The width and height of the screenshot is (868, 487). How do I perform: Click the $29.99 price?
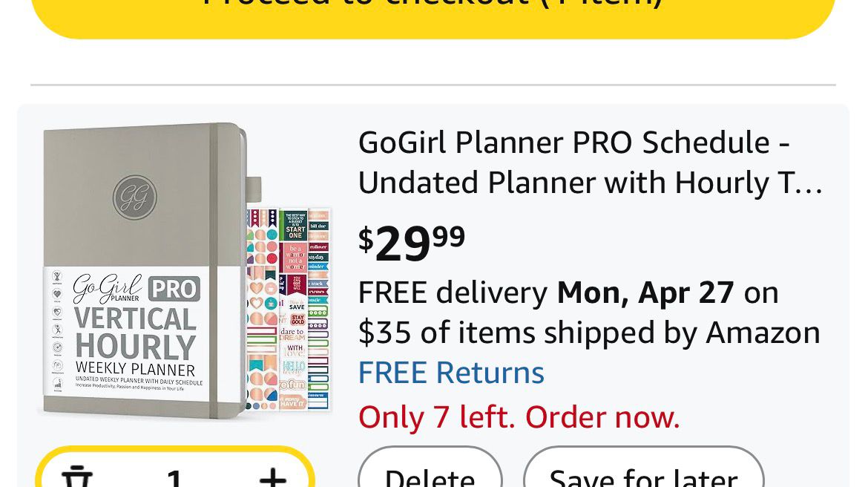[412, 243]
